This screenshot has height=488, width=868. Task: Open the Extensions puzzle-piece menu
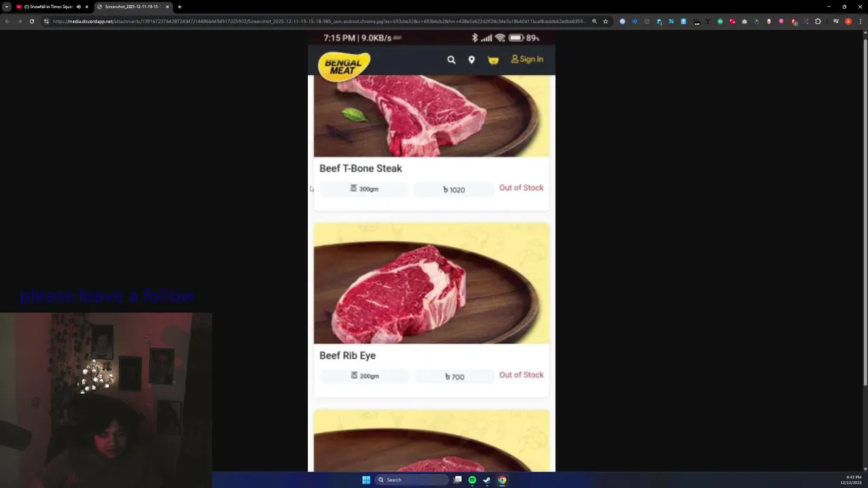(818, 21)
